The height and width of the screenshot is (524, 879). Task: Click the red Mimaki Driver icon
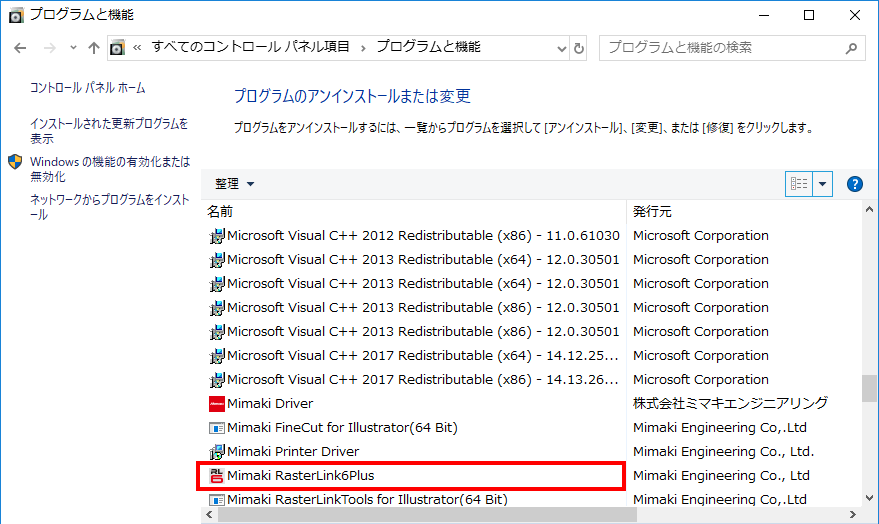coord(216,404)
